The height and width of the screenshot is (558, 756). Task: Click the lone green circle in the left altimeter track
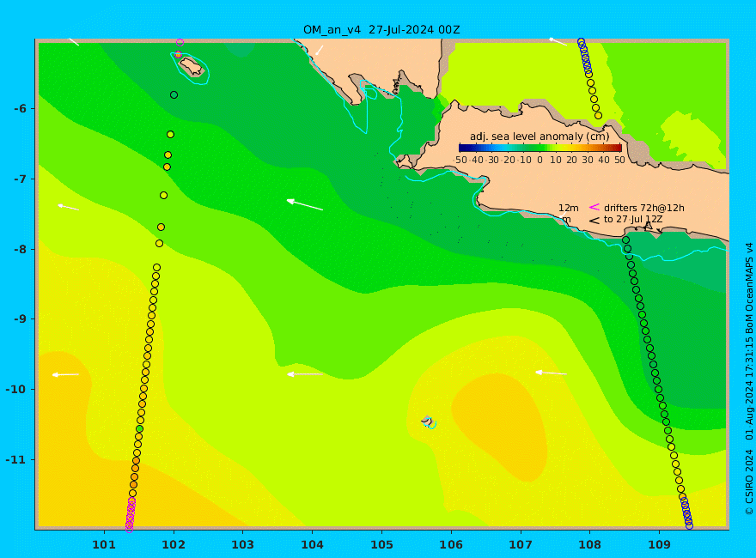point(140,429)
